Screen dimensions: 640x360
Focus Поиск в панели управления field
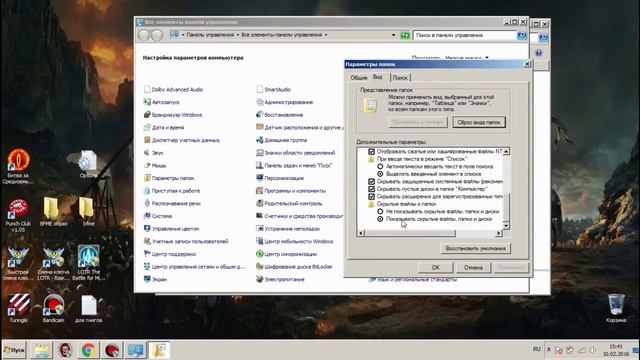coord(465,36)
